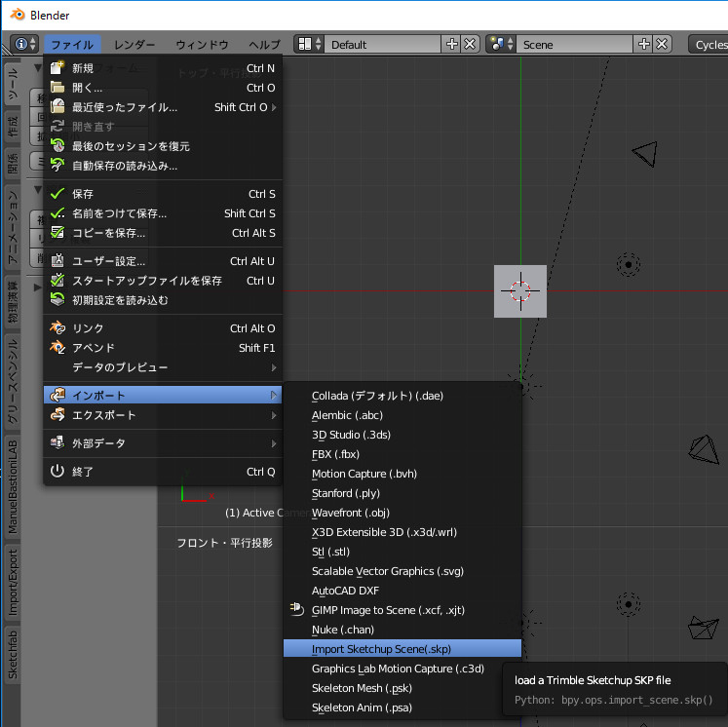Choose Motion Capture (.bvh) import
This screenshot has height=727, width=728.
pyautogui.click(x=402, y=474)
